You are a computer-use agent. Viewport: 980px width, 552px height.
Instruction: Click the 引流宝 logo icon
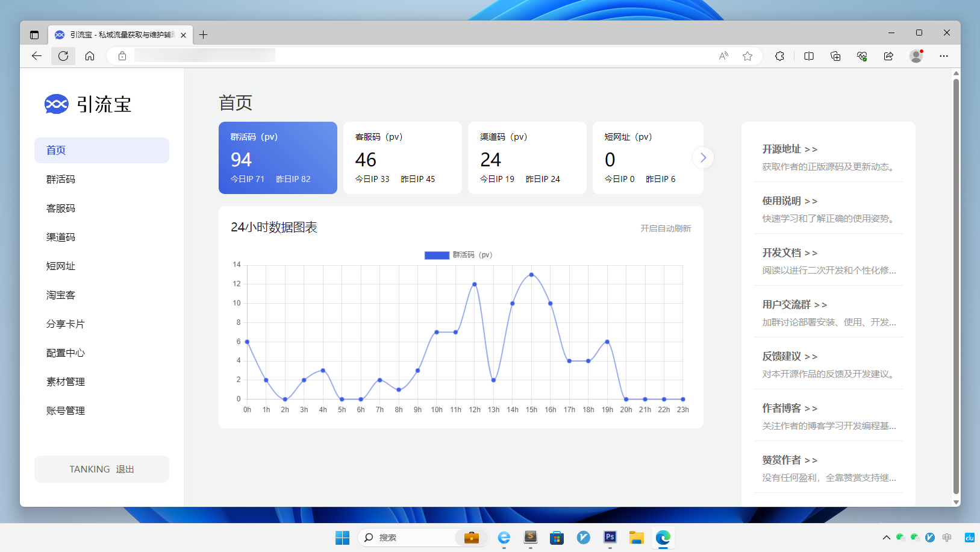[x=56, y=104]
